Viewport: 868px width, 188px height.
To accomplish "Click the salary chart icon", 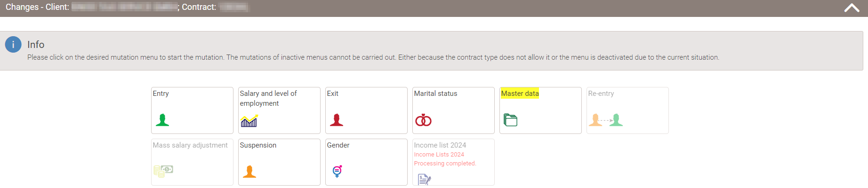I will click(x=249, y=121).
